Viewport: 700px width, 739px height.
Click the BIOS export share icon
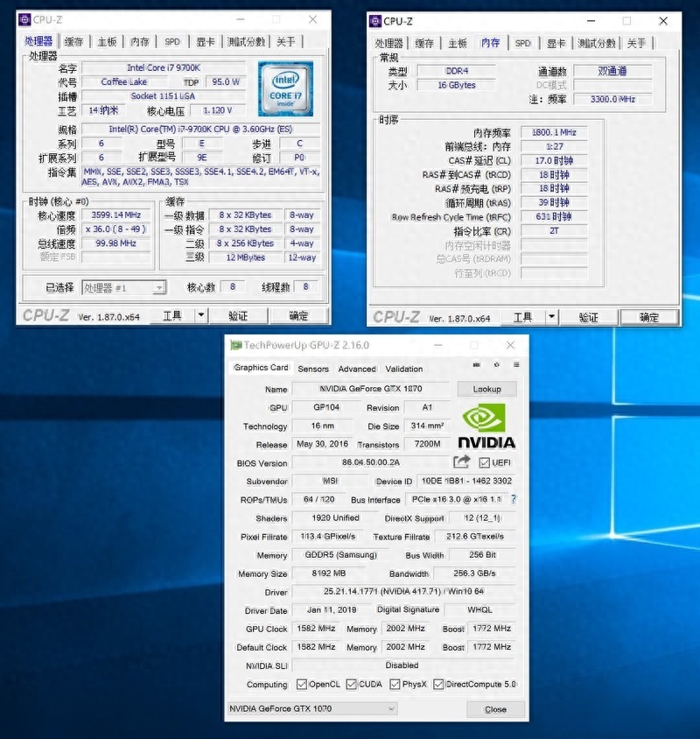[x=462, y=461]
